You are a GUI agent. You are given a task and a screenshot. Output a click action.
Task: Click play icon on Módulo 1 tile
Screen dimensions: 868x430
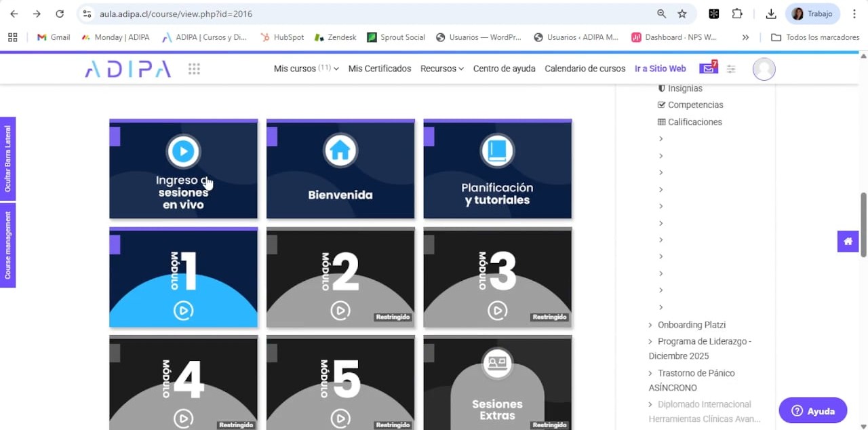click(x=183, y=311)
